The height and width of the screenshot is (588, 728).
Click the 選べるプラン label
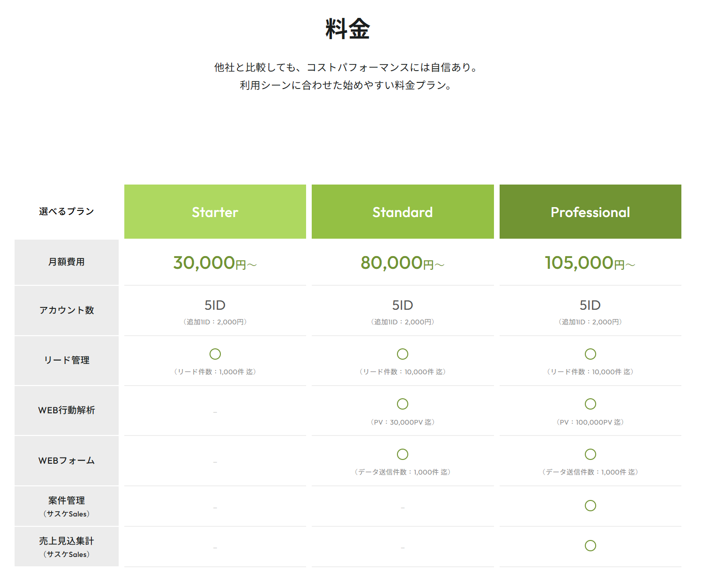click(x=66, y=211)
